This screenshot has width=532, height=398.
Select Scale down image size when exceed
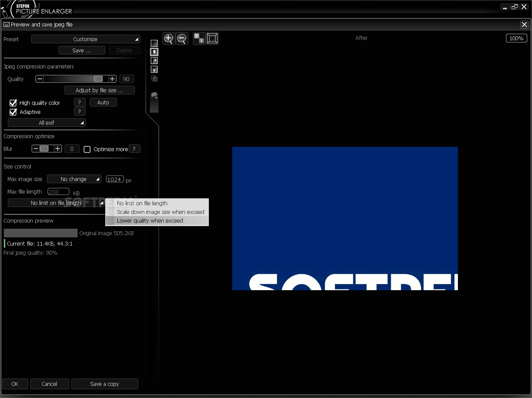tap(157, 212)
